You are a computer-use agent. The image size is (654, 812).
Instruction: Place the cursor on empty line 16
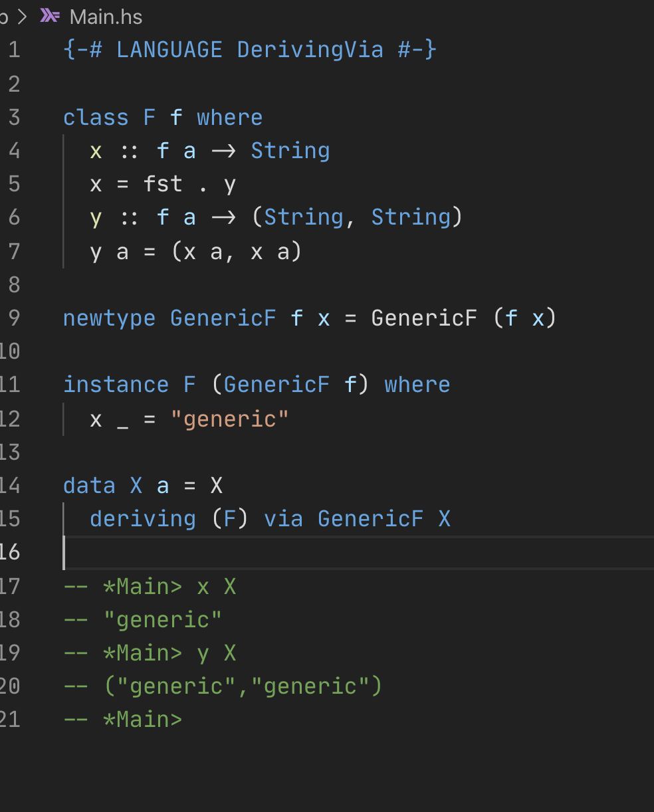pyautogui.click(x=359, y=552)
